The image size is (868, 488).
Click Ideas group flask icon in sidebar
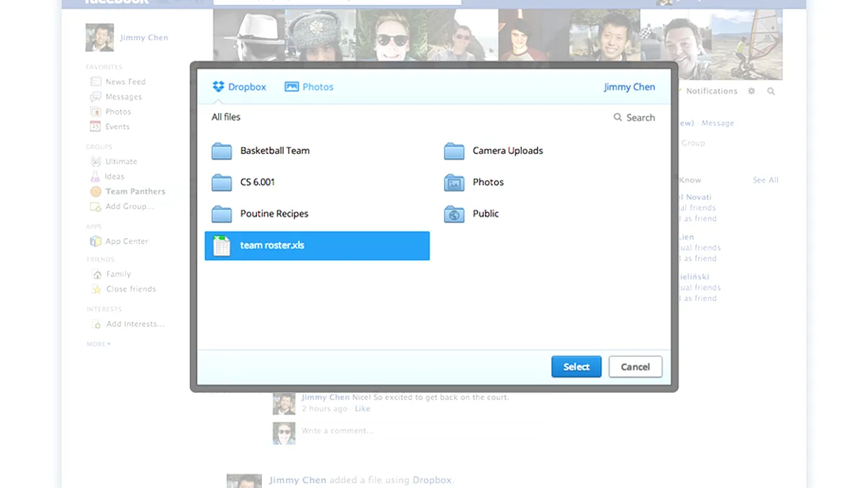pos(95,176)
